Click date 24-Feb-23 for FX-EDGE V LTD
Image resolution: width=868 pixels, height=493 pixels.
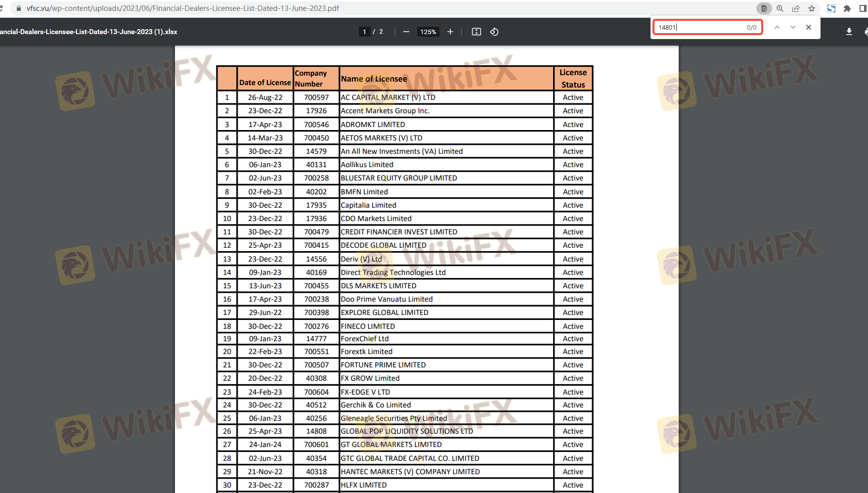[265, 392]
